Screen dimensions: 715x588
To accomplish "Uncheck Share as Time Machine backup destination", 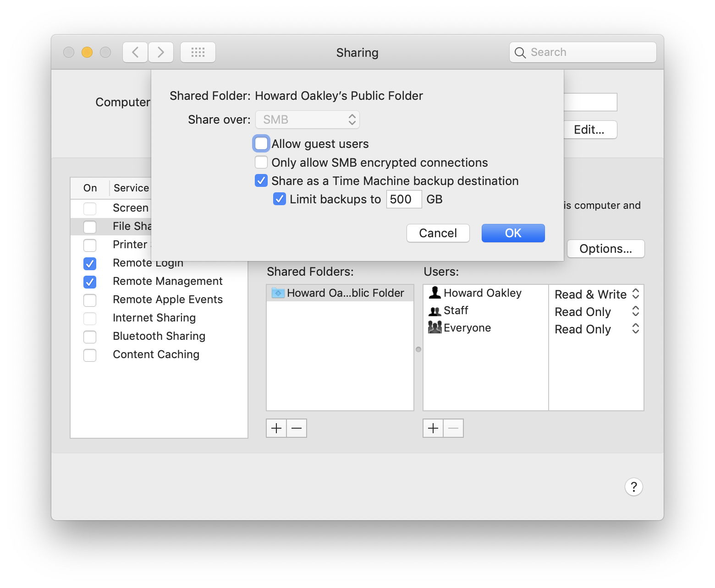I will (261, 181).
